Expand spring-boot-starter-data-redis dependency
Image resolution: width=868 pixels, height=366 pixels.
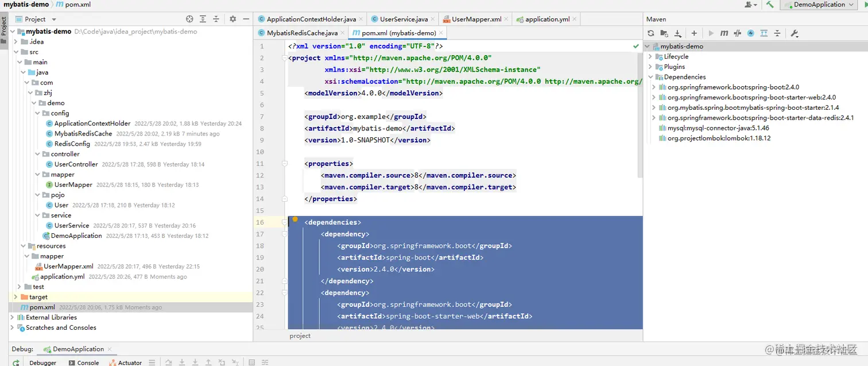pyautogui.click(x=654, y=118)
